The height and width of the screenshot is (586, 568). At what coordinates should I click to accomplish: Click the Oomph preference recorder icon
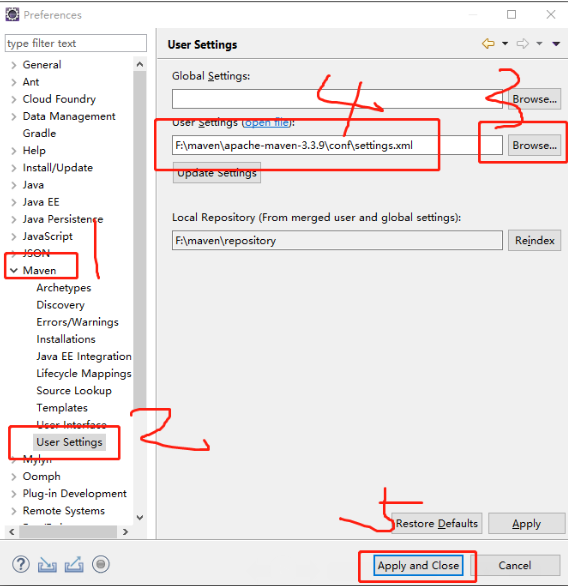tap(101, 564)
